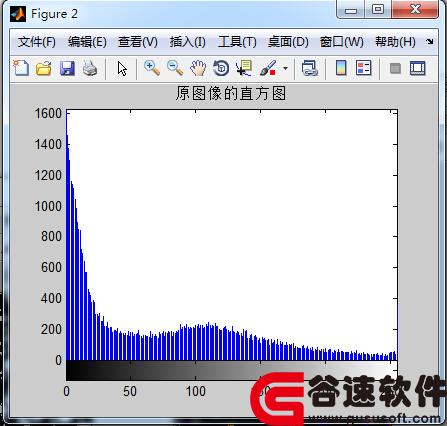
Task: Print the figure with the printer icon
Action: click(x=90, y=69)
